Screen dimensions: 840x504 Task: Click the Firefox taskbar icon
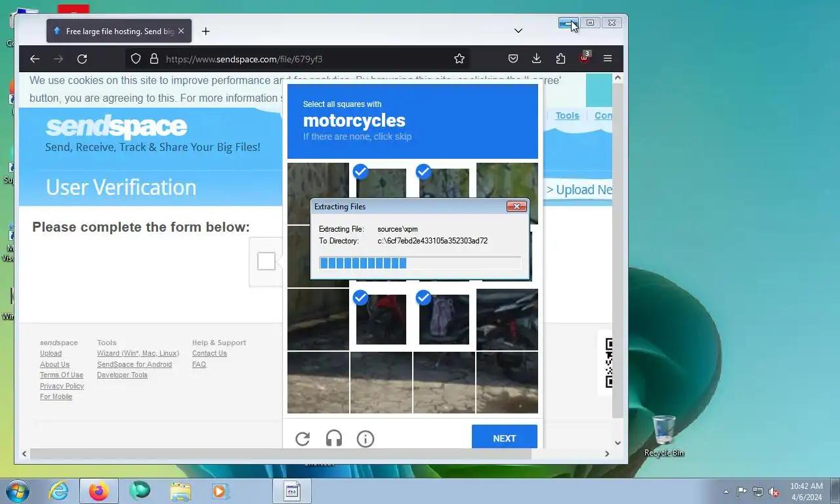tap(98, 491)
